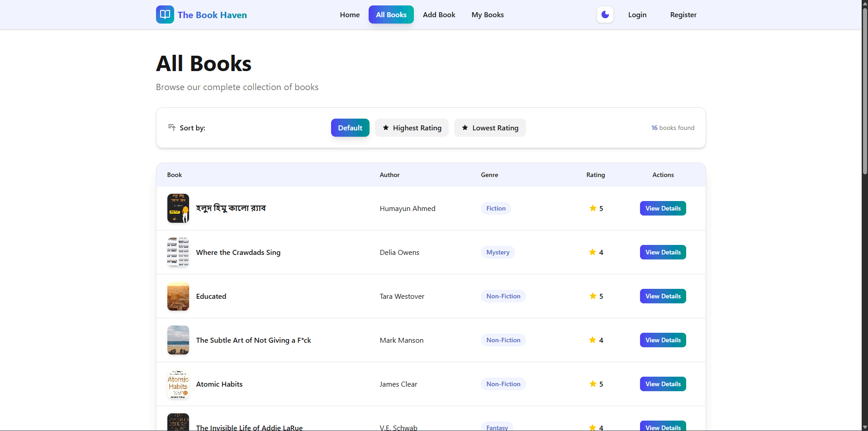Screen dimensions: 868x431
Task: Click cover thumbnail of Humayun Ahmed's book
Action: point(178,208)
